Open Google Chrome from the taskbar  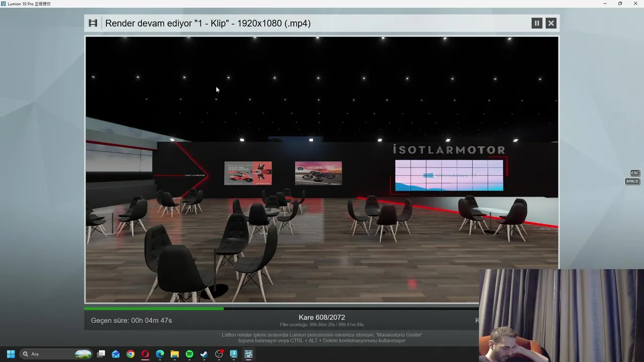[x=130, y=354]
